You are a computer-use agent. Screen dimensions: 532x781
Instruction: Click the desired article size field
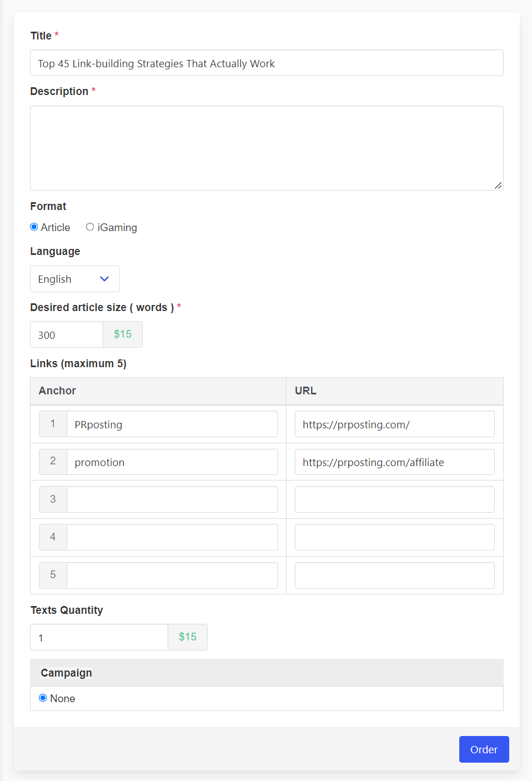pos(67,334)
